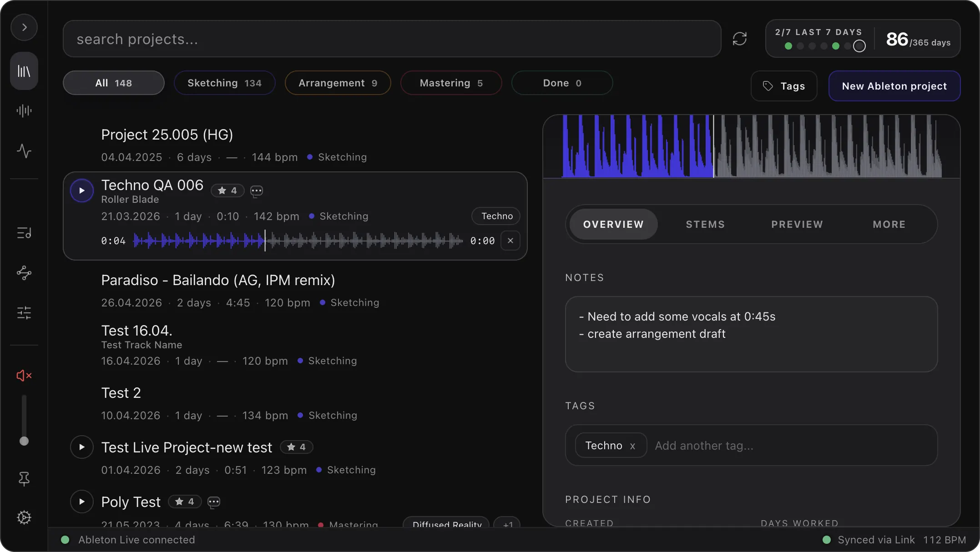Open the playlist queue sidebar icon
Screen dimensions: 980x552
24,233
